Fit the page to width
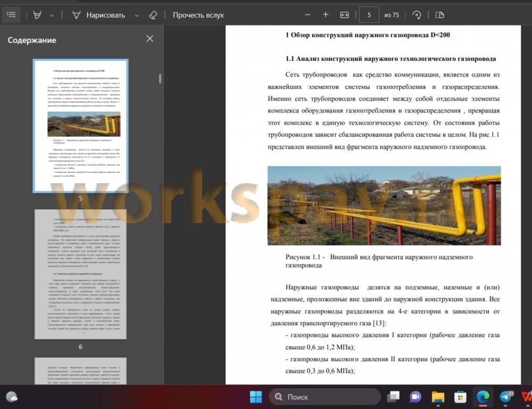 tap(344, 15)
